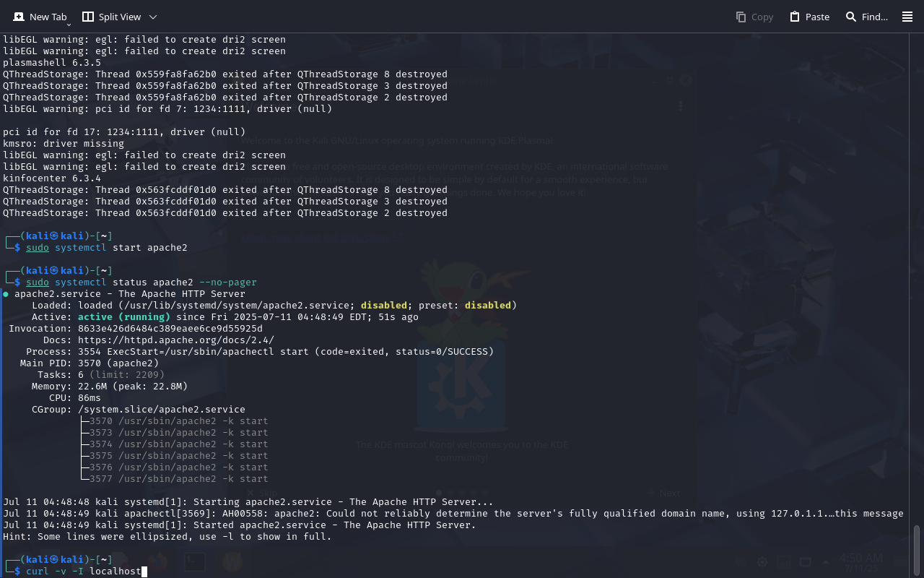Click log line 'Started apache2.service'
Image resolution: width=924 pixels, height=578 pixels.
coord(240,525)
